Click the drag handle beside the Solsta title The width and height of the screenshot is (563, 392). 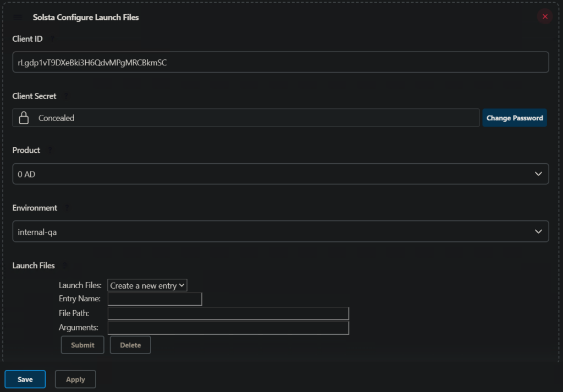[x=18, y=17]
